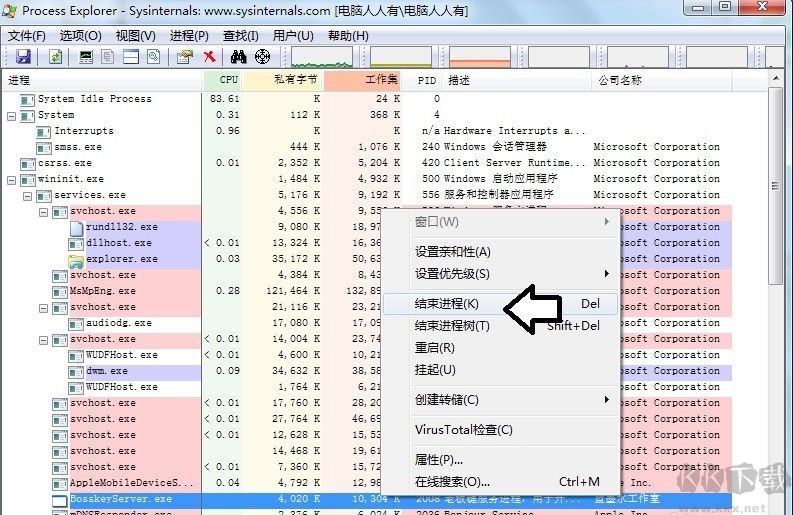Click the dwm.exe process icon

tap(76, 372)
